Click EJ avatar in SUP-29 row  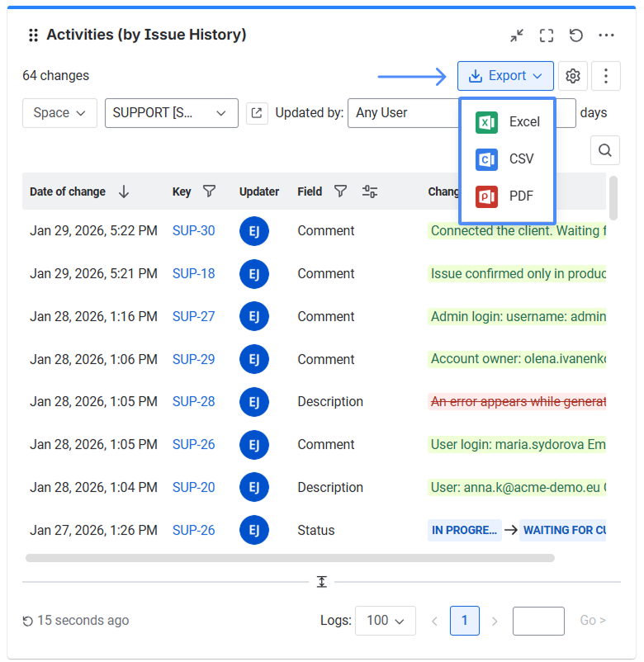pos(254,360)
